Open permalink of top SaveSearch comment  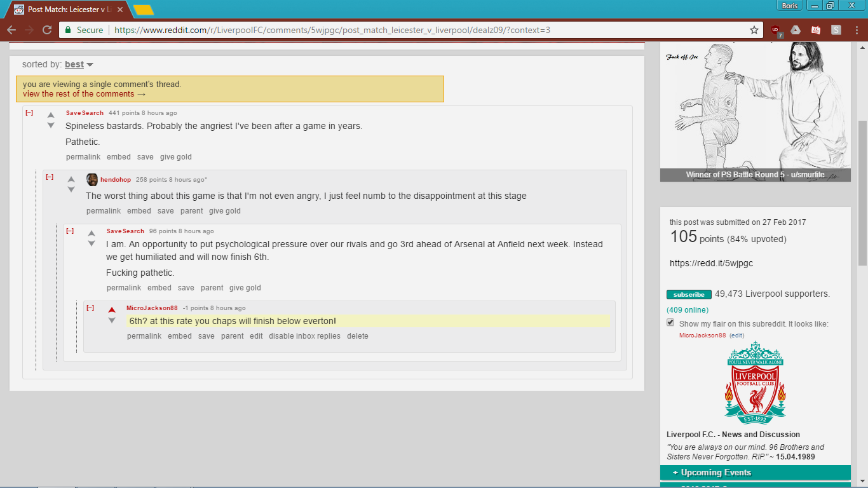tap(83, 157)
